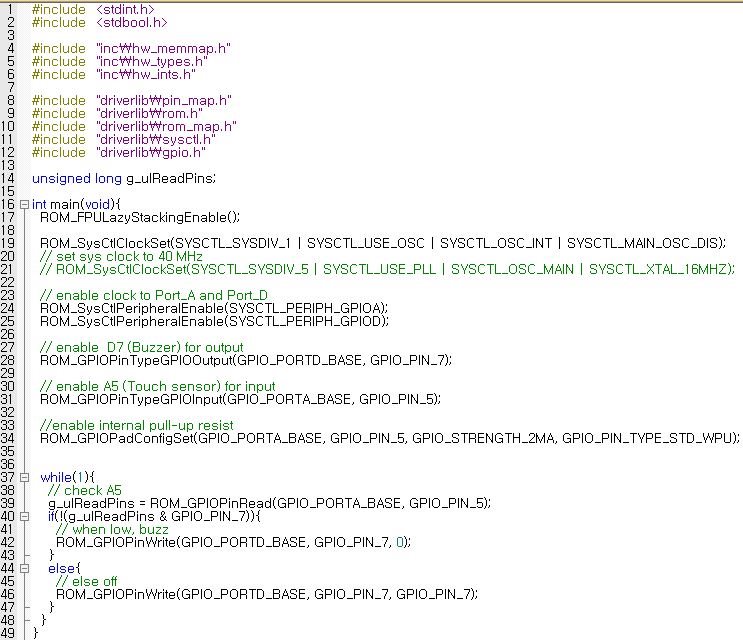
Task: Click ROM_GPIOPinTypeGPIOInput function name
Action: coord(131,399)
